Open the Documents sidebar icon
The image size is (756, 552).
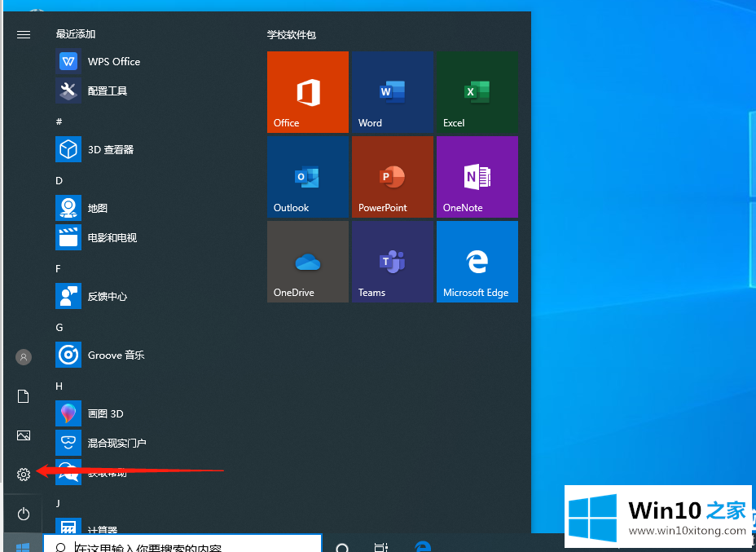click(23, 396)
